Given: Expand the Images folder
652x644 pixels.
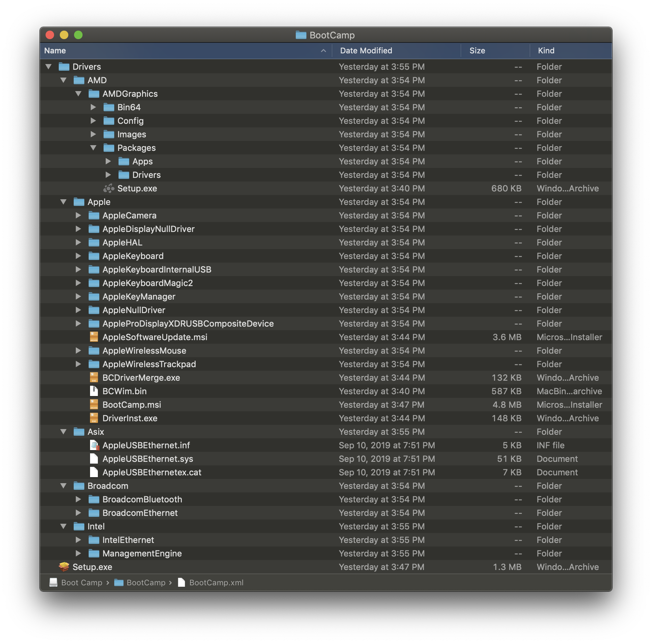Looking at the screenshot, I should [x=93, y=134].
